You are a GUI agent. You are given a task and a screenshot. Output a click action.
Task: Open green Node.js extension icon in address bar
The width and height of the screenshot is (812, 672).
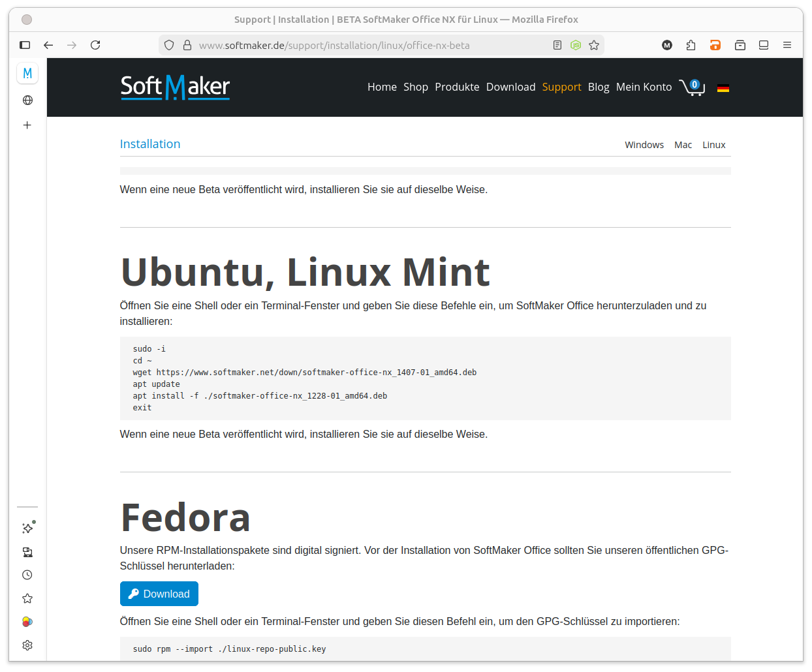(576, 45)
